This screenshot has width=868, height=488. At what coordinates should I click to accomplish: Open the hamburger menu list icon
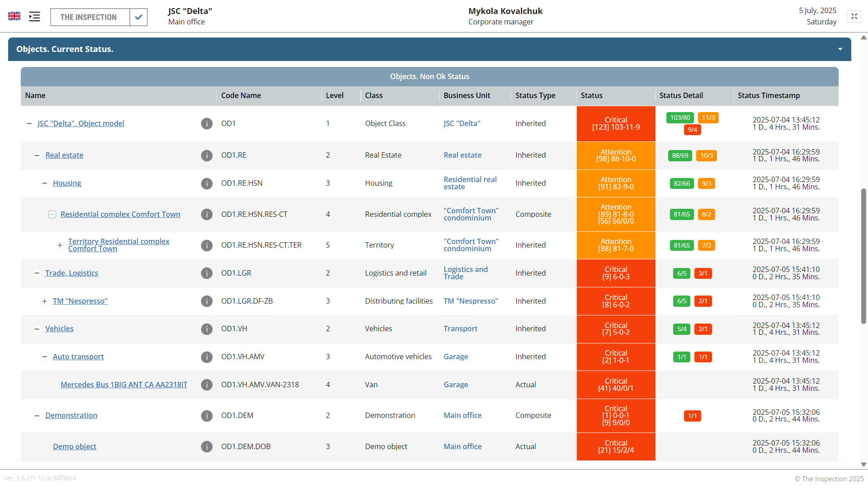click(x=34, y=17)
